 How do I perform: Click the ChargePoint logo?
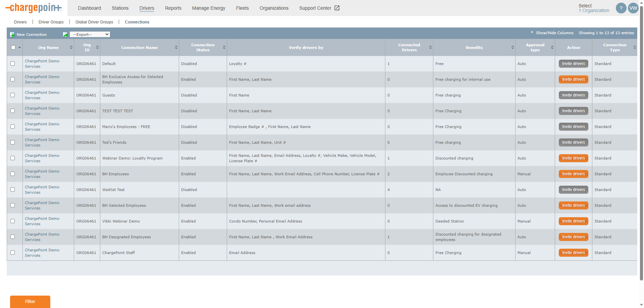tap(34, 8)
